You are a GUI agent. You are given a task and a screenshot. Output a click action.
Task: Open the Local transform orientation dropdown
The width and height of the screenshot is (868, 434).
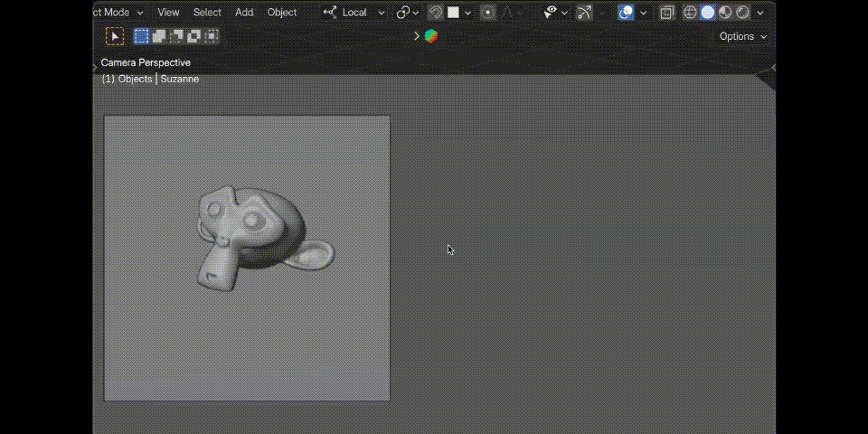354,12
